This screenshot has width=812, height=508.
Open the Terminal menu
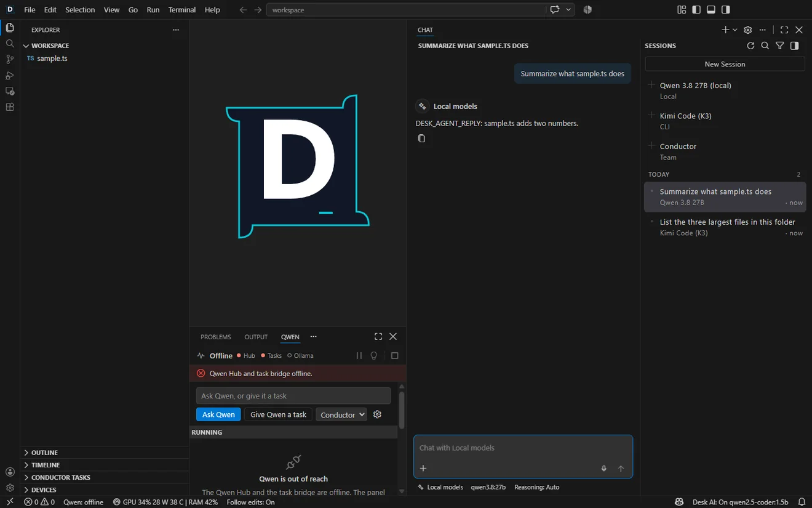click(x=182, y=10)
